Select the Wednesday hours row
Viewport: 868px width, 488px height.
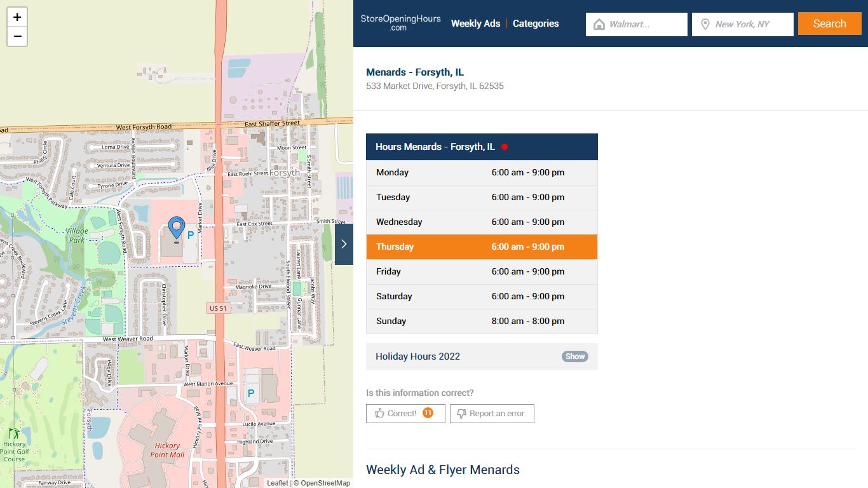click(482, 222)
